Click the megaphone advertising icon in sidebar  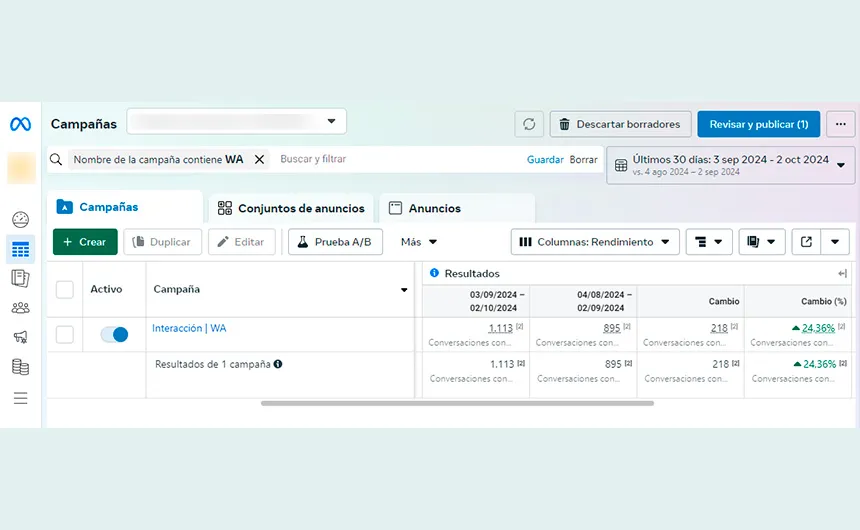pos(20,337)
